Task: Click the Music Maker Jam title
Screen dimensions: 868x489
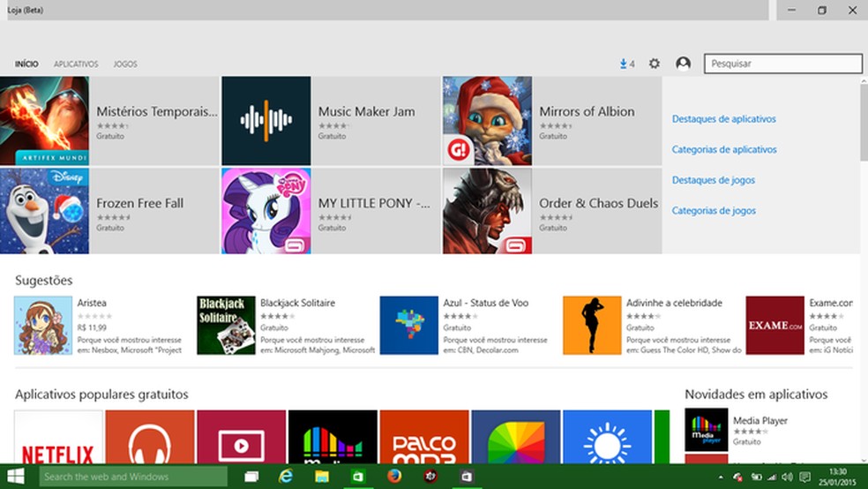Action: click(366, 112)
